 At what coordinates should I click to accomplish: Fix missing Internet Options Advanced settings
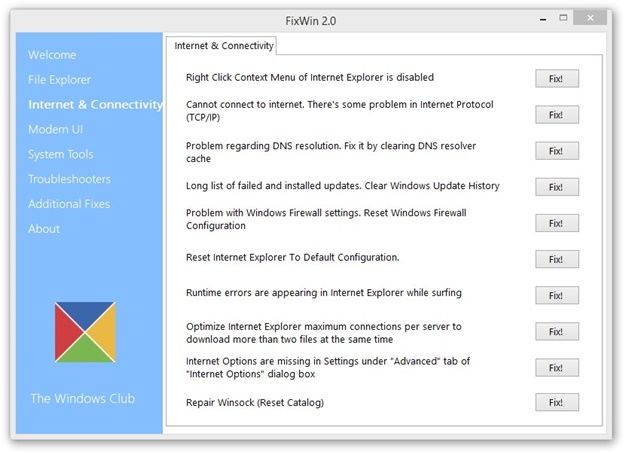557,368
